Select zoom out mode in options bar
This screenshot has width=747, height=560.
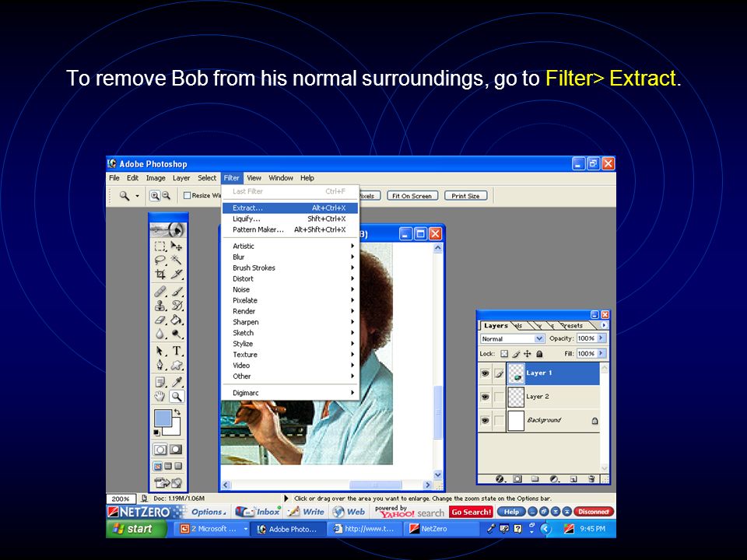[x=166, y=195]
